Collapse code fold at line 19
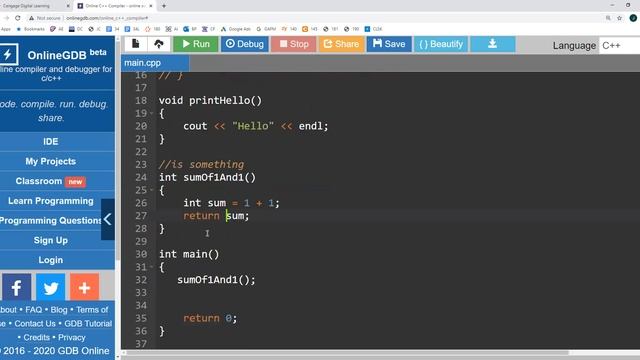640x360 pixels. [x=151, y=113]
